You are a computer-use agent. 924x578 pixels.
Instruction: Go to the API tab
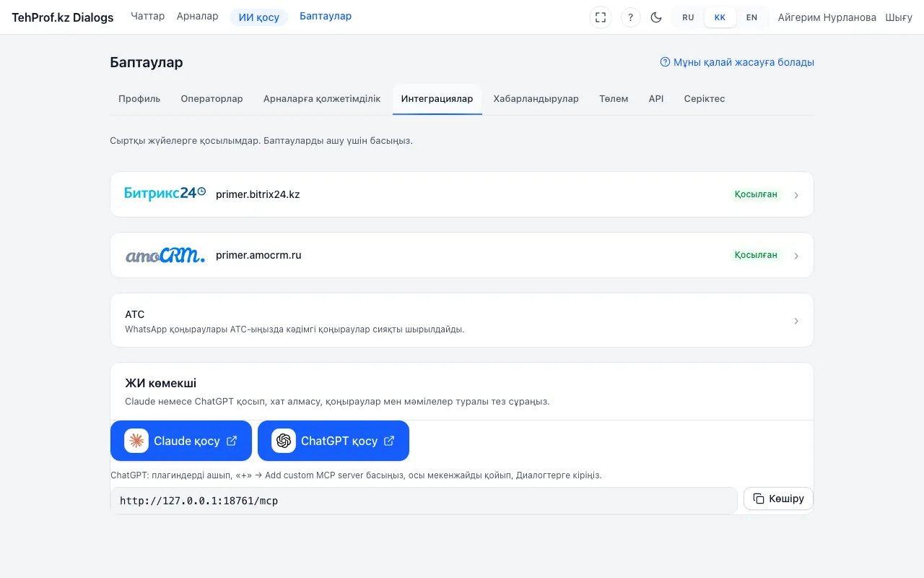click(656, 99)
